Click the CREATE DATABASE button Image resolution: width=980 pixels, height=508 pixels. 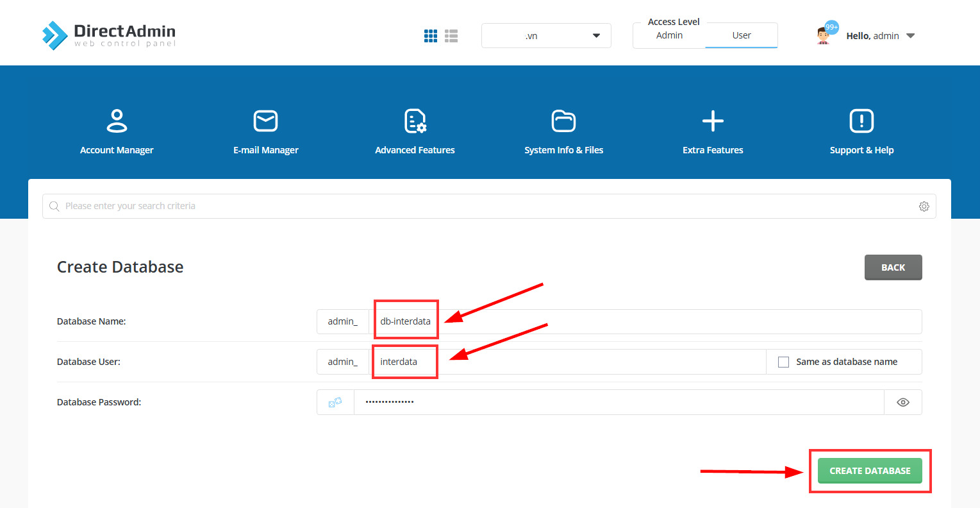coord(870,471)
